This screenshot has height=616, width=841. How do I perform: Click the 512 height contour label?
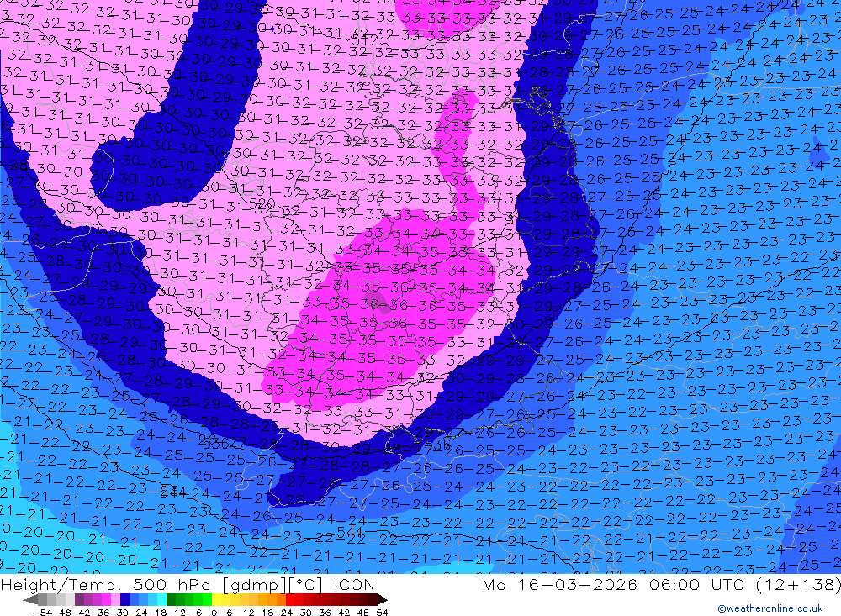366,39
